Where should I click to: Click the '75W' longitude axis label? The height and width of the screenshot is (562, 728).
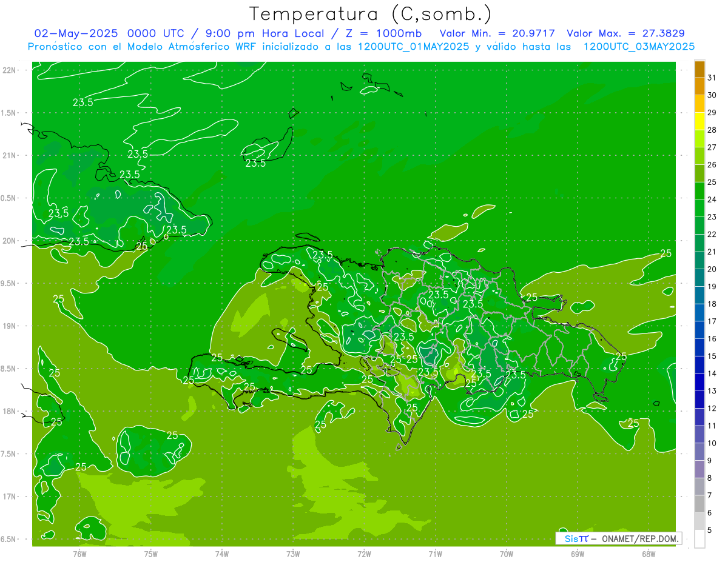pos(151,554)
